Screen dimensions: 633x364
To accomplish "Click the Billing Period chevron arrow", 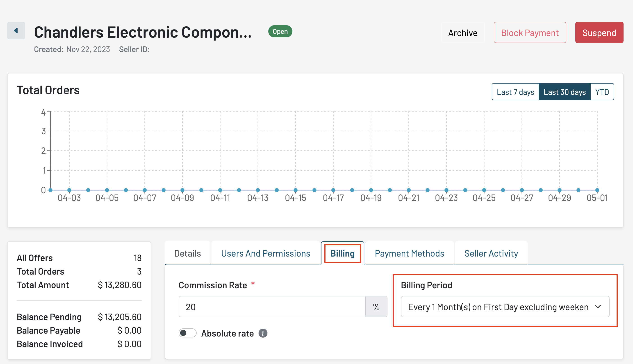I will [598, 307].
